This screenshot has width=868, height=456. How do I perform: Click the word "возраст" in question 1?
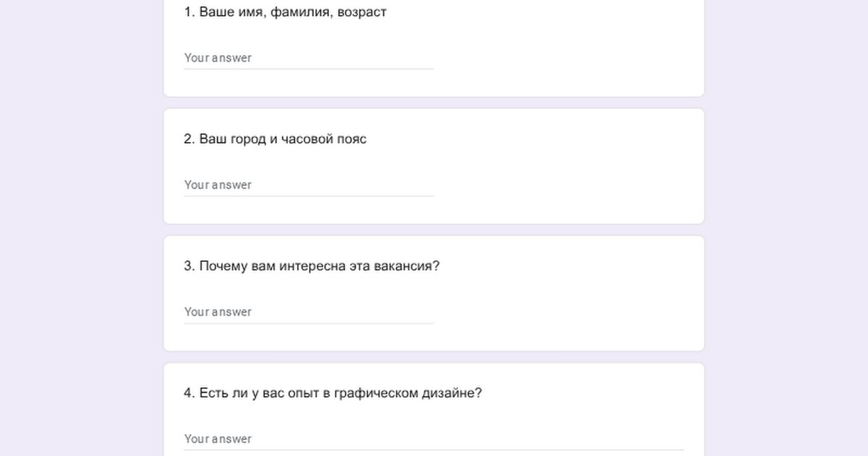362,12
